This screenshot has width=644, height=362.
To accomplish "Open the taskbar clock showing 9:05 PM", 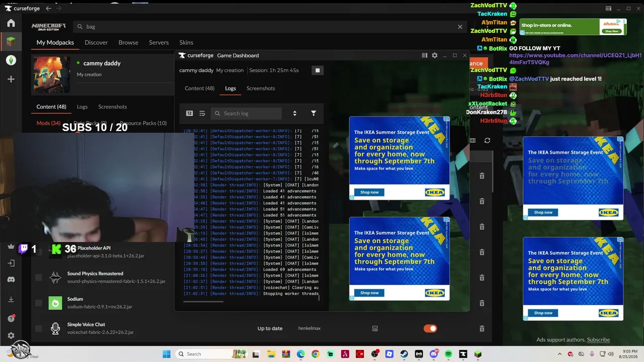I will (x=627, y=354).
